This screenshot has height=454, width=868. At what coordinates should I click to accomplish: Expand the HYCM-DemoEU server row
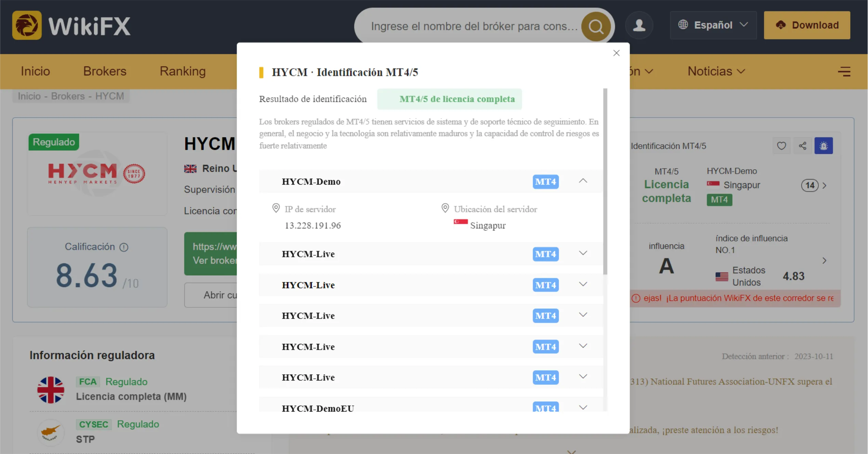click(583, 408)
